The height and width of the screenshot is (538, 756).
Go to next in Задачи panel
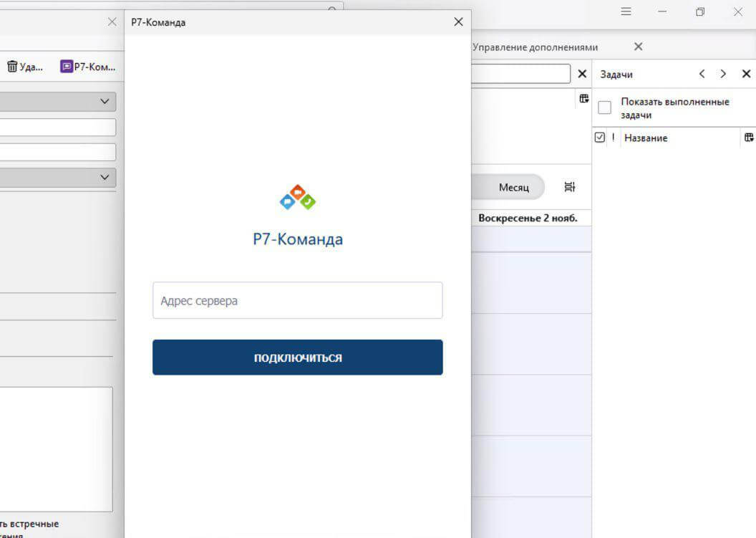(723, 74)
